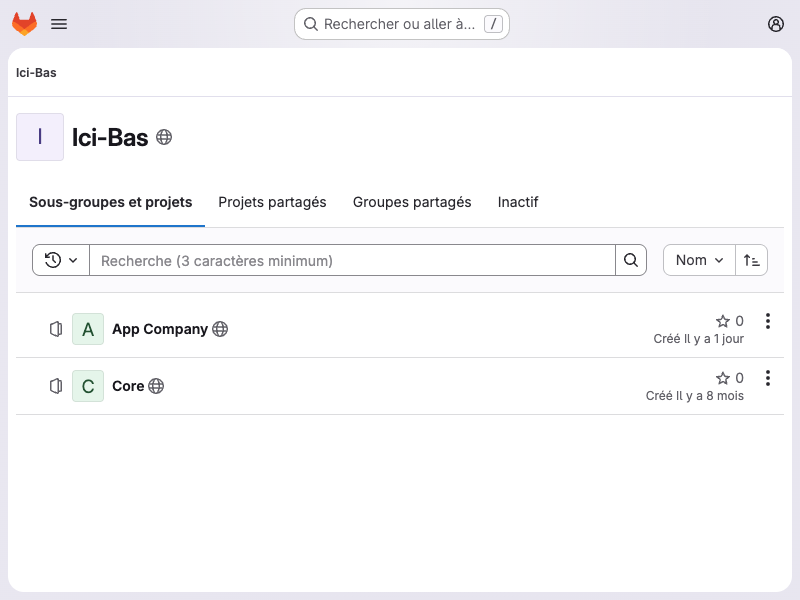The width and height of the screenshot is (800, 600).
Task: Open Core three-dot actions menu
Action: point(768,378)
